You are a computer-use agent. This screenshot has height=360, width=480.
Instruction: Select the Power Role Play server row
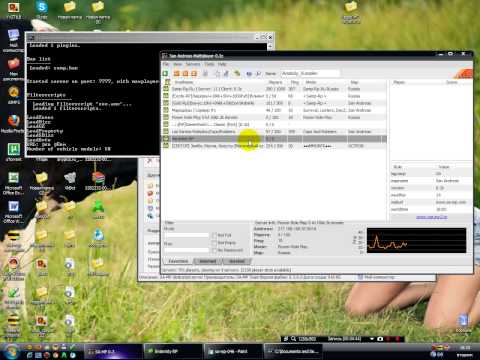coord(275,117)
